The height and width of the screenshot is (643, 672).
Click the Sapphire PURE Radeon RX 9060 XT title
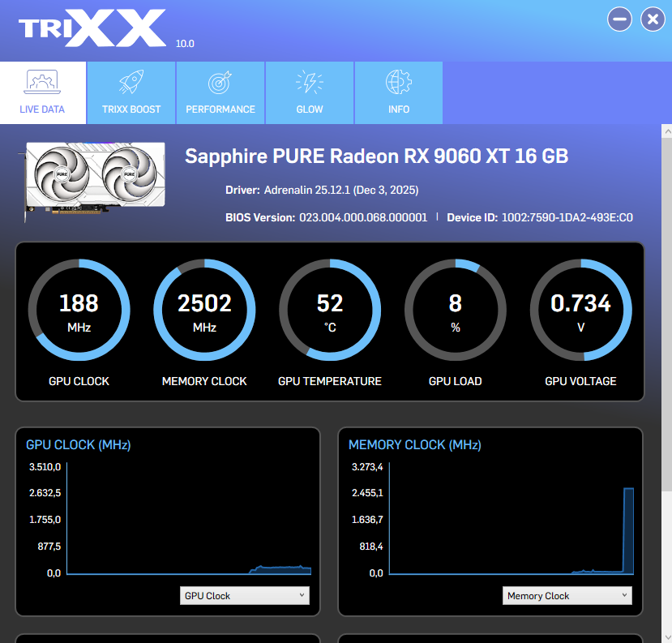pos(377,156)
